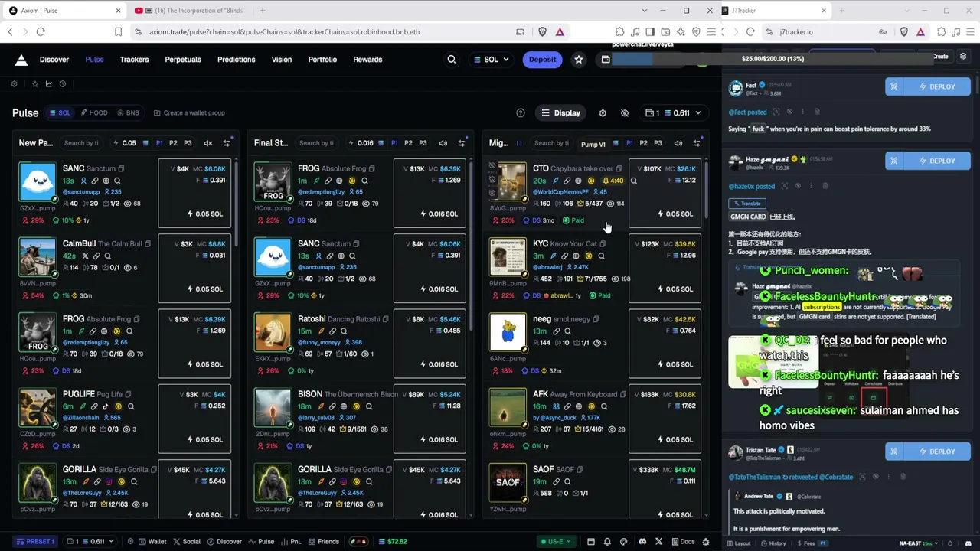Translate the Haze post

point(747,204)
